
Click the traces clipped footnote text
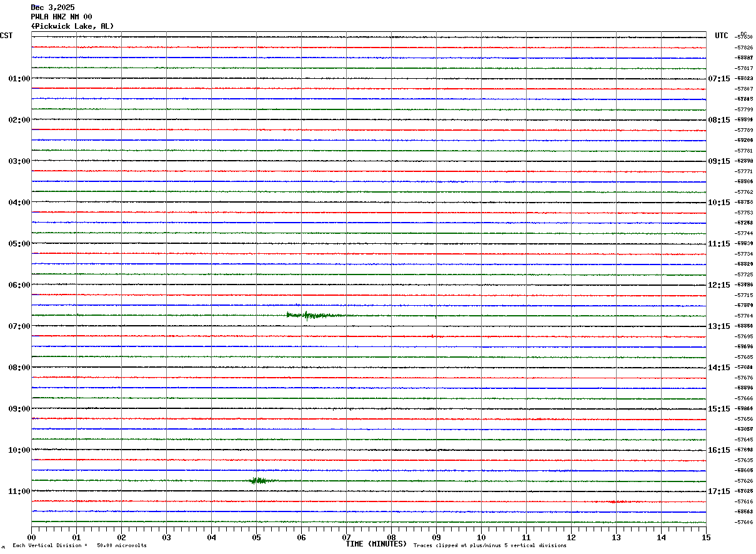[490, 546]
